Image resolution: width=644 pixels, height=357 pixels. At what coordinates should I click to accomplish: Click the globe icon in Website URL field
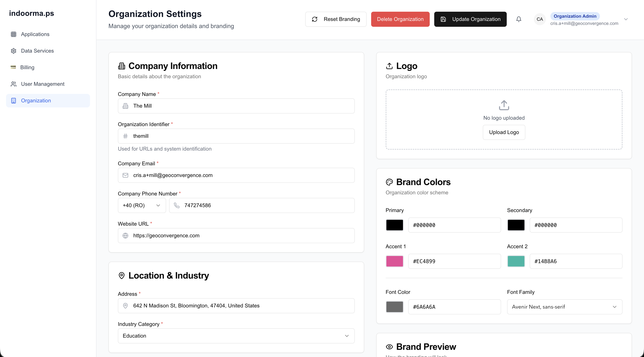pos(125,236)
